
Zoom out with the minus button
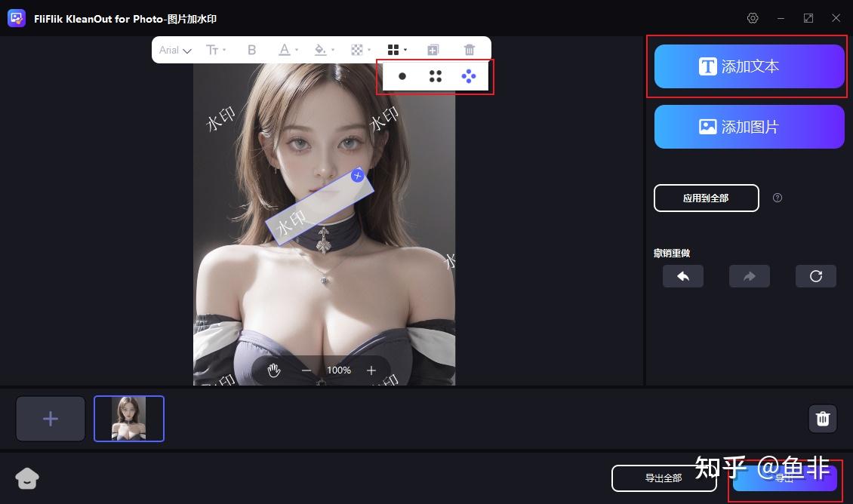(306, 370)
